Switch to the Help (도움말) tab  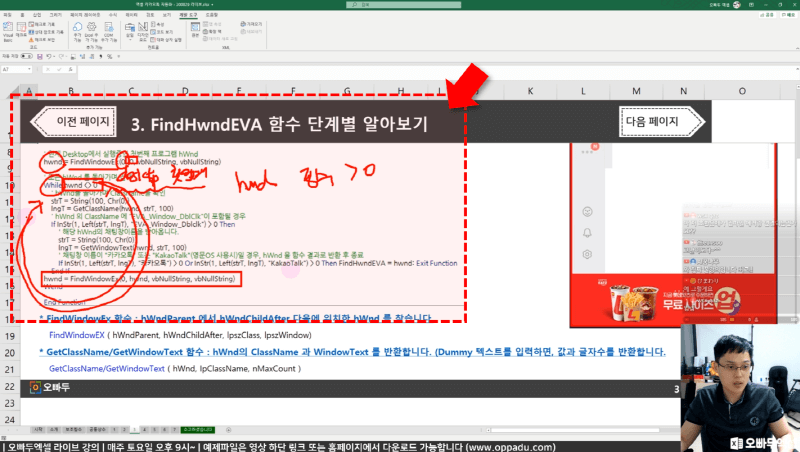tap(212, 15)
